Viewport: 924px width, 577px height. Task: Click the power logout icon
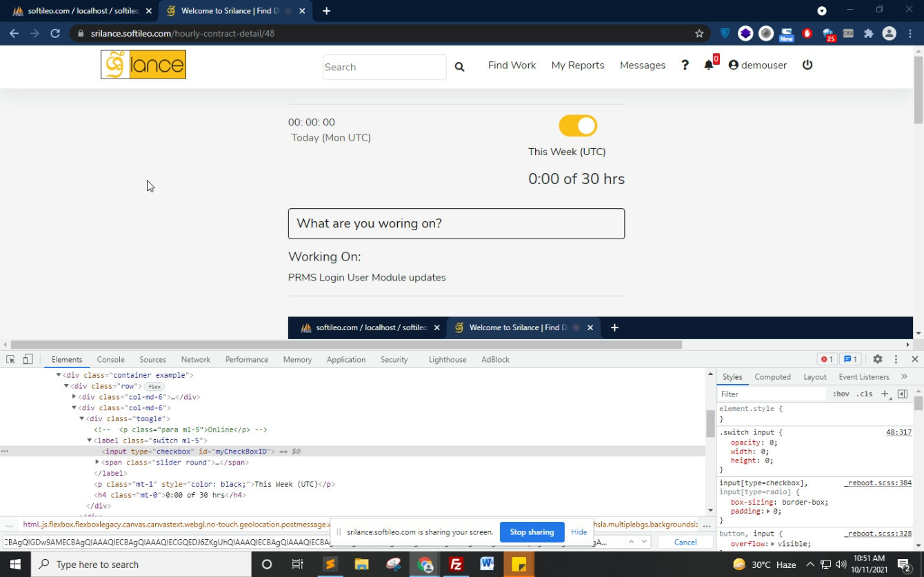[807, 65]
